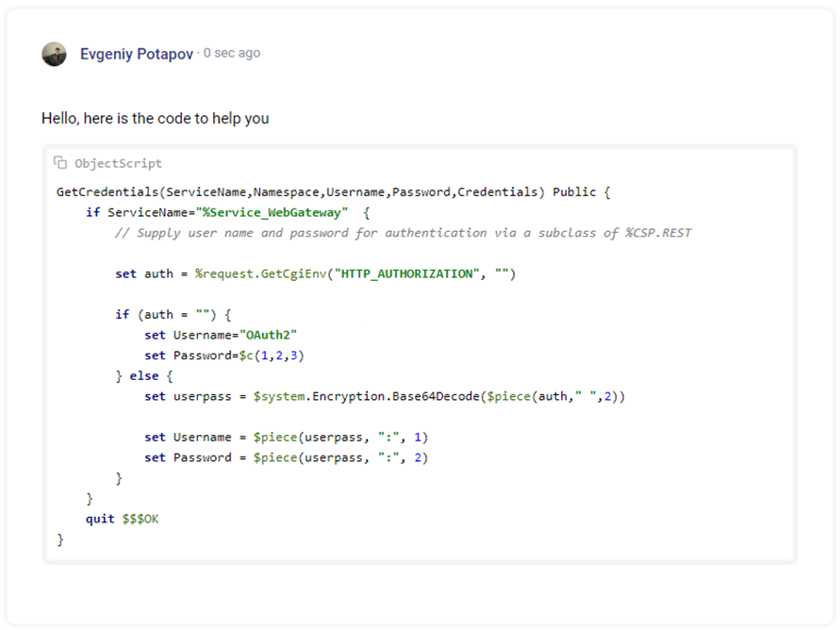Click the "0 sec ago" timestamp
The height and width of the screenshot is (630, 840).
pos(232,53)
